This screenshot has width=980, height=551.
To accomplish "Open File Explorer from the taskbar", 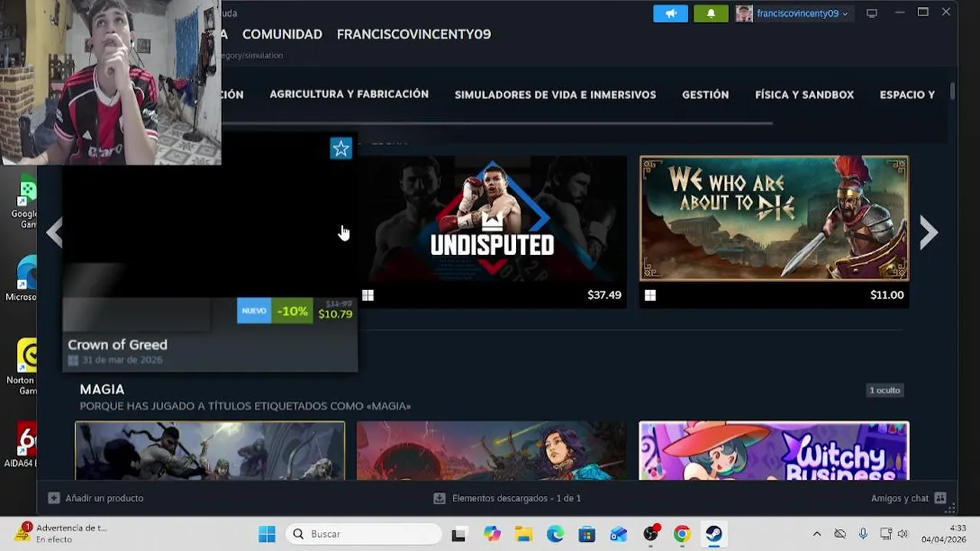I will pyautogui.click(x=523, y=534).
